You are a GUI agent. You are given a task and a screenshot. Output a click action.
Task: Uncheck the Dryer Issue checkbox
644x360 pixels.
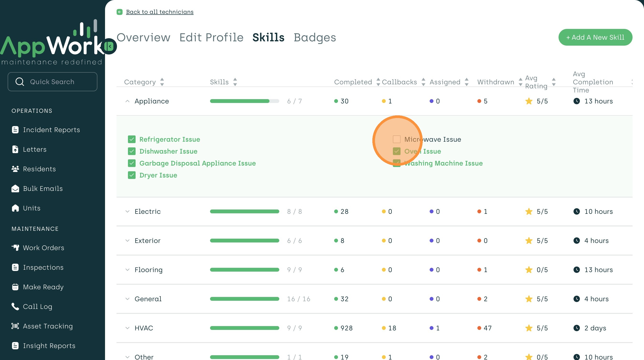point(132,175)
